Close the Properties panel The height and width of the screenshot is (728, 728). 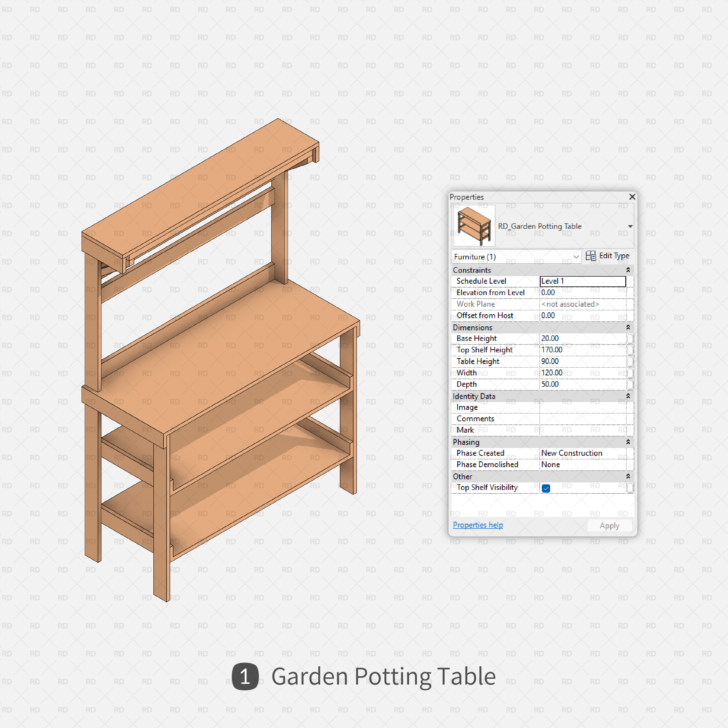point(632,197)
